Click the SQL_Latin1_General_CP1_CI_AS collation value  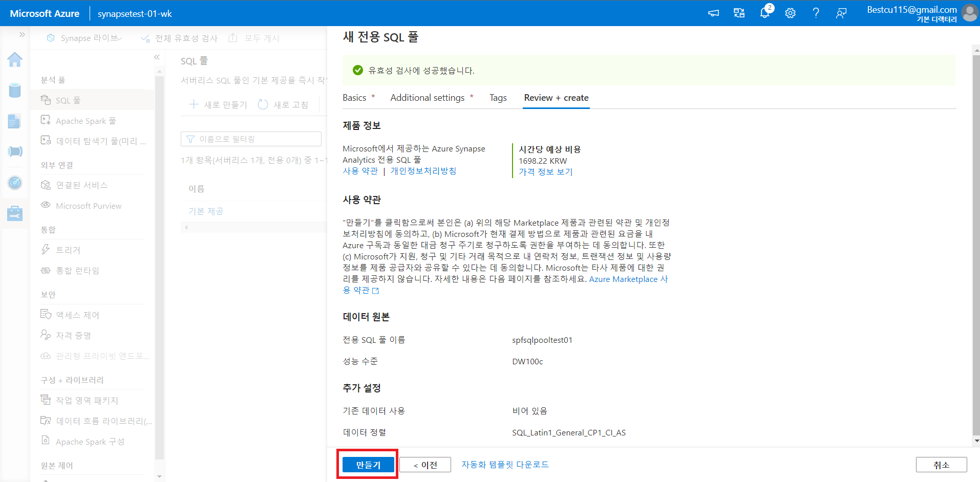pyautogui.click(x=569, y=433)
